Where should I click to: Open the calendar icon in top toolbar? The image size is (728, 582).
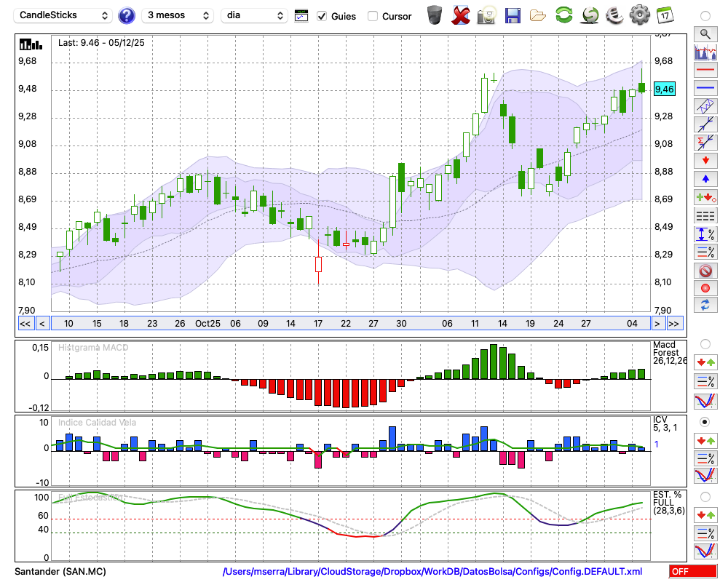664,15
